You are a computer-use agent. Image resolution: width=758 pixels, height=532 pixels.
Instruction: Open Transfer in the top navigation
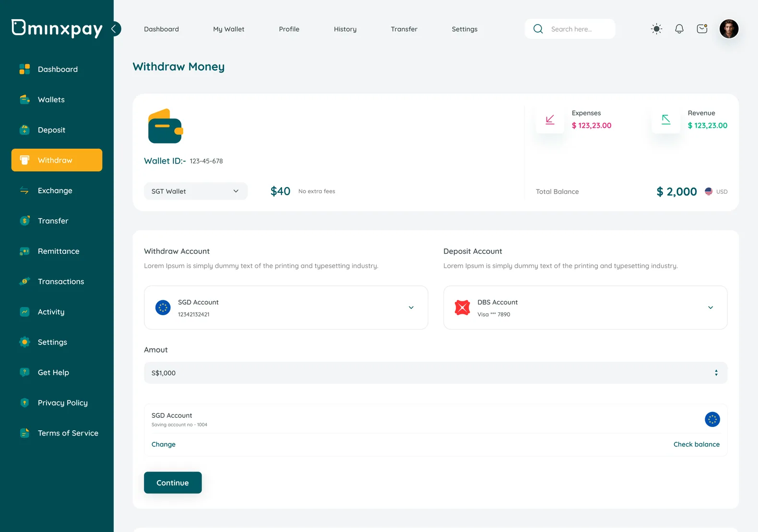coord(404,29)
